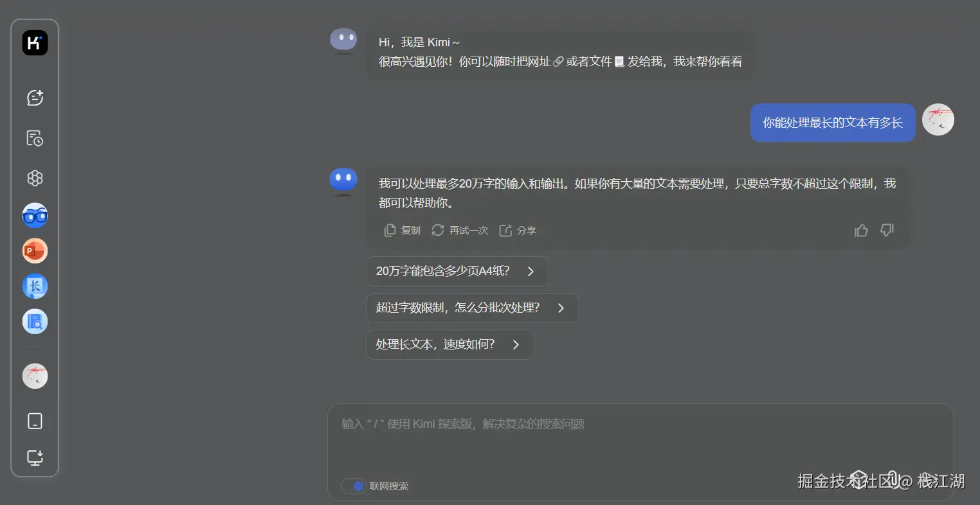The width and height of the screenshot is (980, 505).
Task: Click the user message 你能处理最长的文本有多长
Action: tap(833, 123)
